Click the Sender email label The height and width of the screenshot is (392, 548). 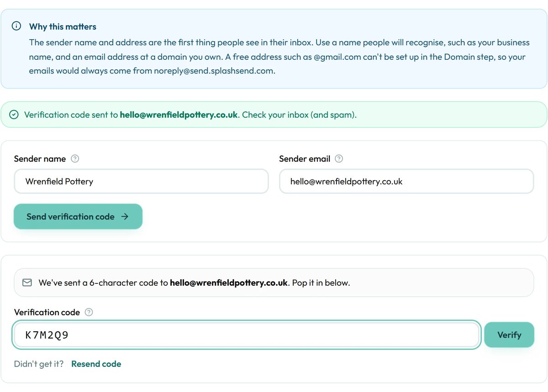coord(305,159)
